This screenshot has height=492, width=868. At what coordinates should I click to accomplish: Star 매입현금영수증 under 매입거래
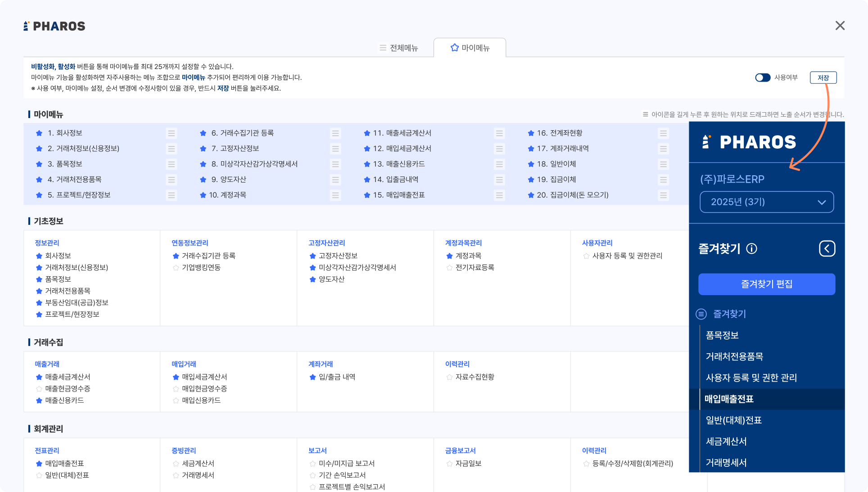tap(176, 389)
